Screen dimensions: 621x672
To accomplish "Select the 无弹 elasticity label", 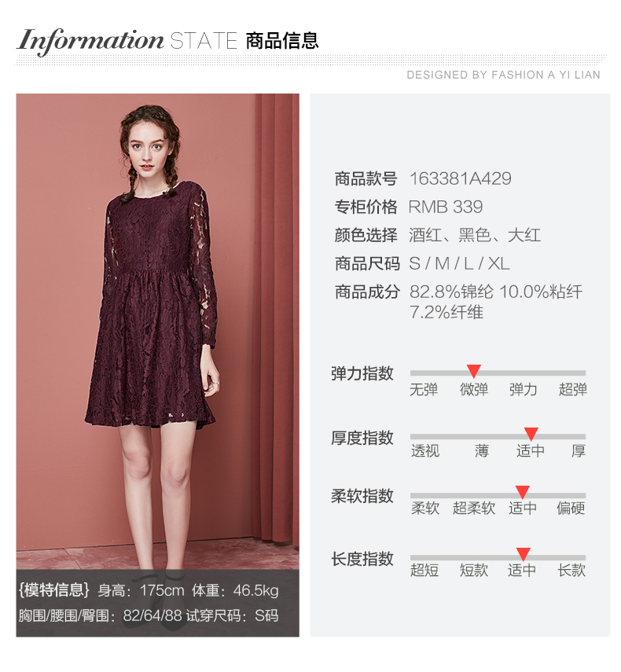I will coord(424,390).
